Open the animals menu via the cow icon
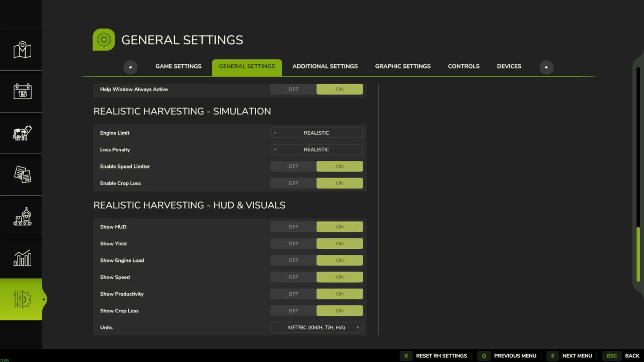644x362 pixels. coord(21,133)
